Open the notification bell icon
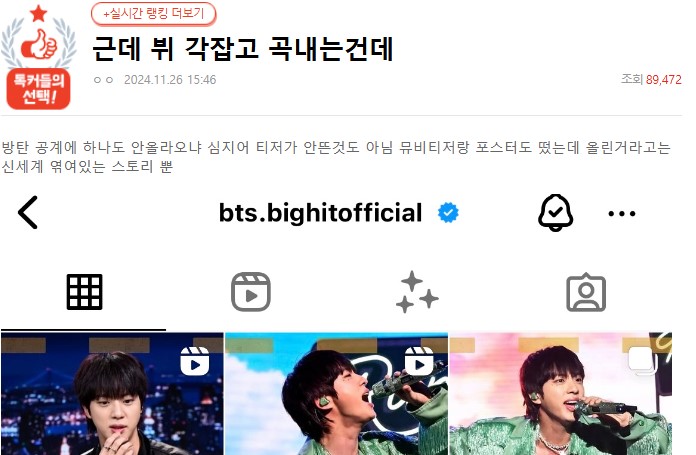Viewport: 696px width, 455px height. (555, 213)
